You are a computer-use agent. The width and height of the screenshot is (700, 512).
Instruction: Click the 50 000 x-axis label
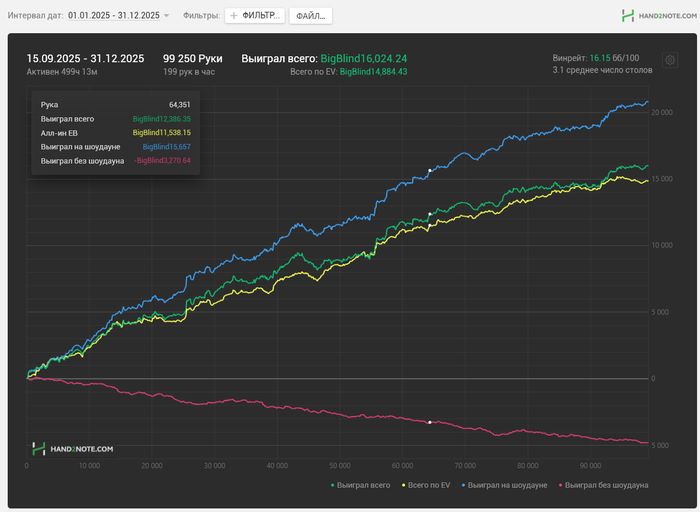point(340,466)
